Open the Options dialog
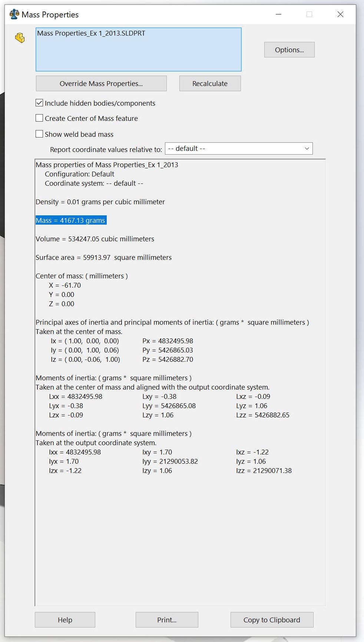This screenshot has width=364, height=642. click(289, 50)
